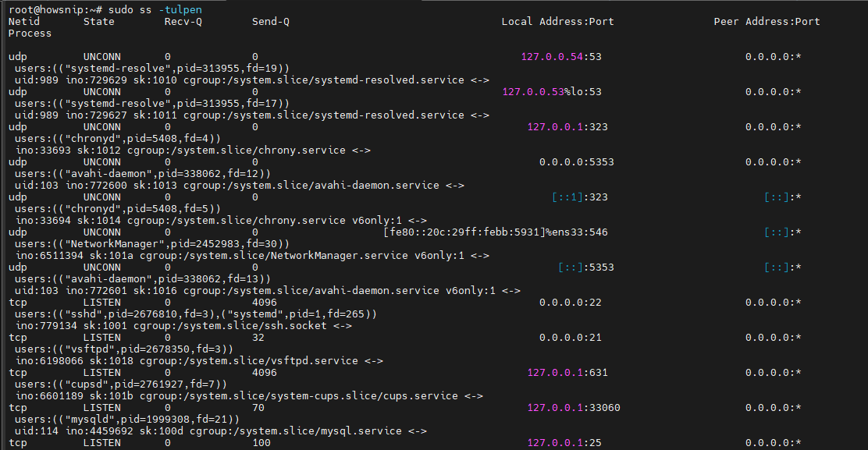Image resolution: width=868 pixels, height=450 pixels.
Task: Click UNCONN state in 127.0.0.54:53 row
Action: click(101, 56)
